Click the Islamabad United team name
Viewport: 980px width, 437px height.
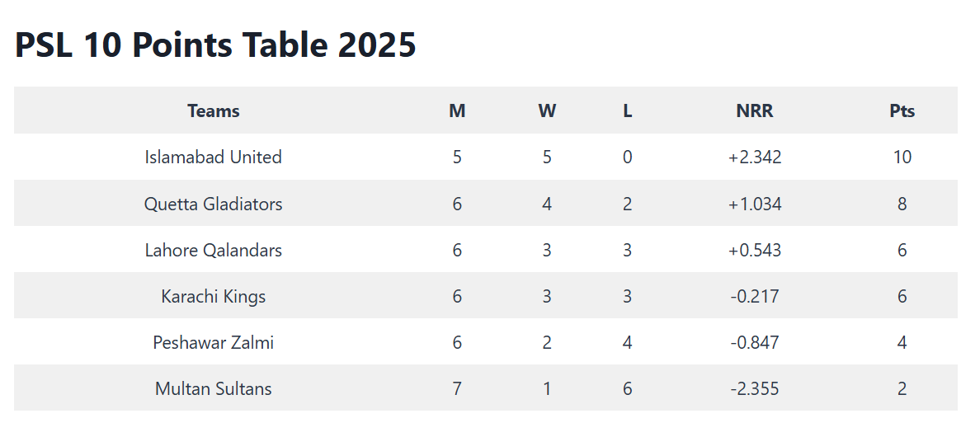213,157
